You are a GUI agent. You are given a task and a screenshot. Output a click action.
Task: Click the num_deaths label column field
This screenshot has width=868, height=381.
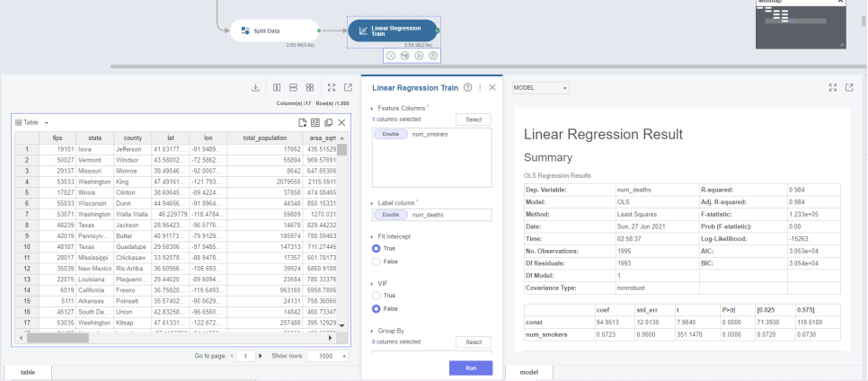click(x=432, y=215)
